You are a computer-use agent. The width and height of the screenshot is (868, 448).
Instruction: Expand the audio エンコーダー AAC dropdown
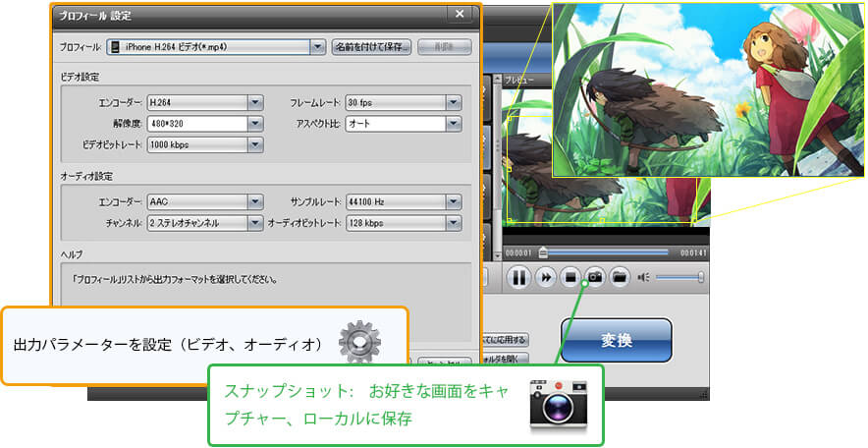(255, 202)
